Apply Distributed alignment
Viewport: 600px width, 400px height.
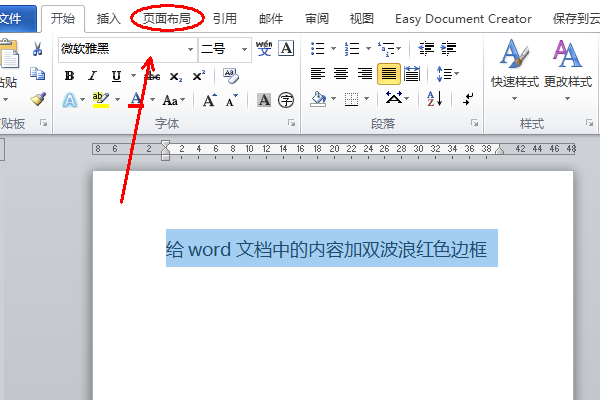point(412,73)
